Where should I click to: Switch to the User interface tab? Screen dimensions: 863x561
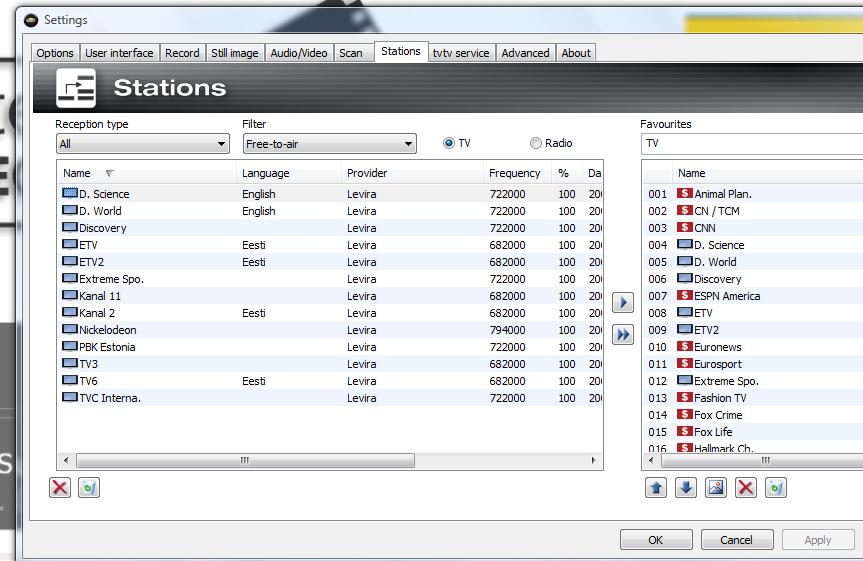[119, 53]
